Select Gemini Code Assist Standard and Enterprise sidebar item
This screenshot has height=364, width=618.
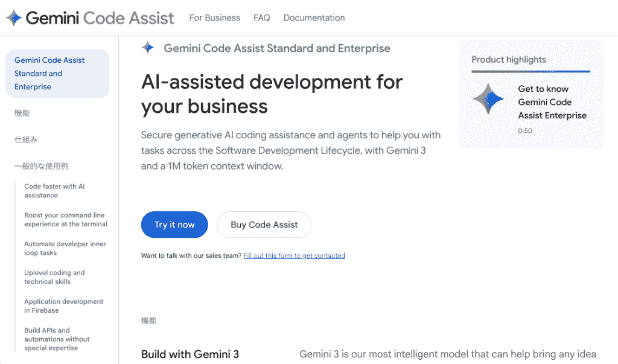click(x=57, y=74)
